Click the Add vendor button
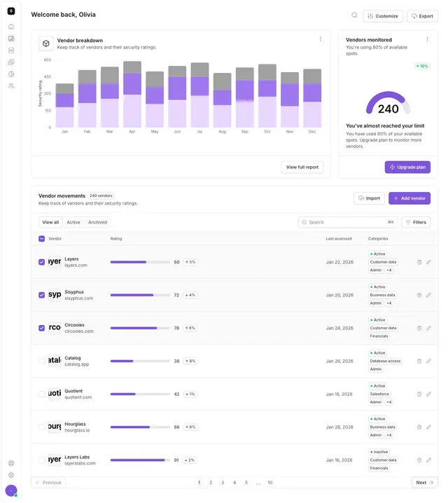Viewport: 448px width, 503px height. point(409,198)
